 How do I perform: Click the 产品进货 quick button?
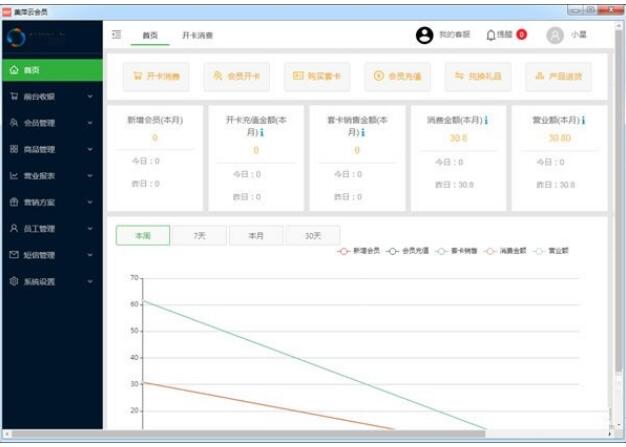[559, 76]
